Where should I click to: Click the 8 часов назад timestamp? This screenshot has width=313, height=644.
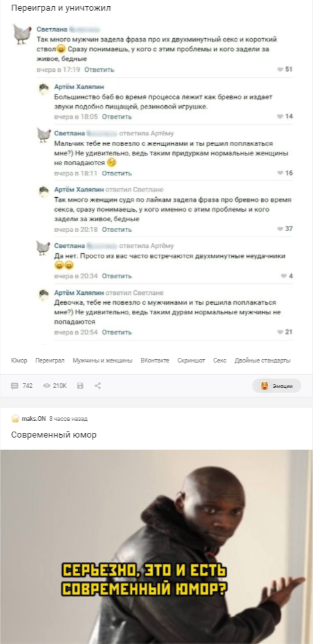point(68,419)
